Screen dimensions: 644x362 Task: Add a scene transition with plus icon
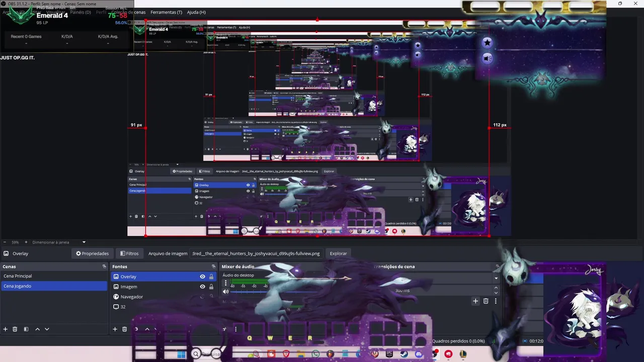[x=475, y=301]
